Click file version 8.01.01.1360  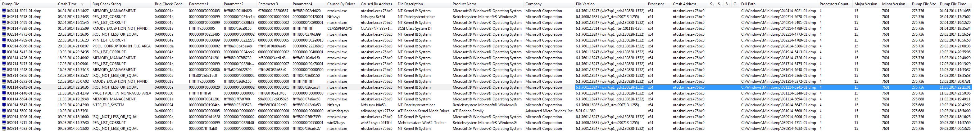pyautogui.click(x=586, y=111)
